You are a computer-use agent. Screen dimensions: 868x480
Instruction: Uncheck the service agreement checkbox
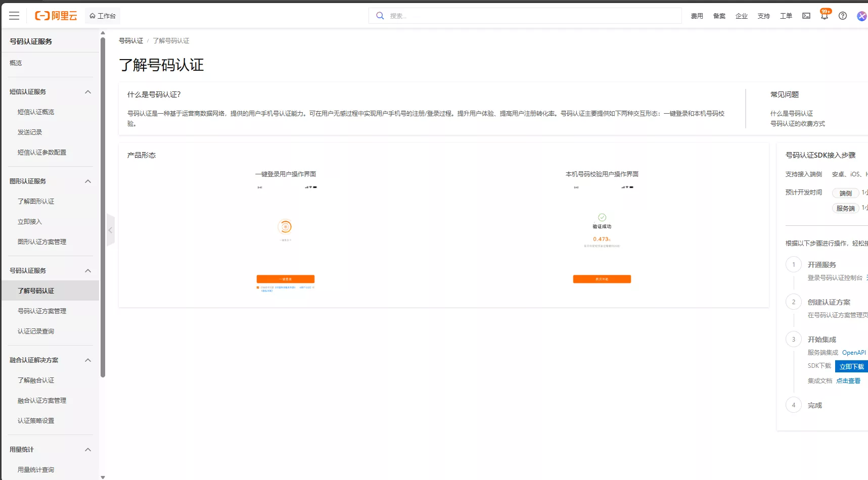tap(259, 287)
